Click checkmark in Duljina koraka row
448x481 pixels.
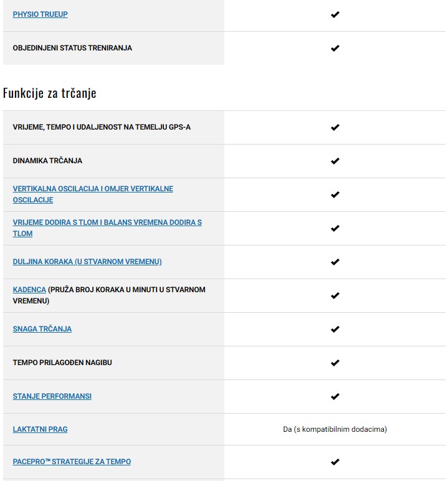tap(335, 262)
